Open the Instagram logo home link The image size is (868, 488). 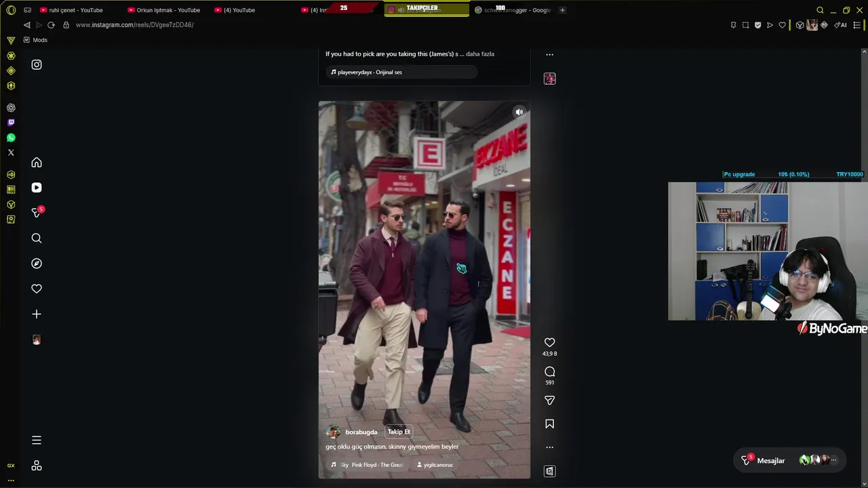[x=37, y=64]
